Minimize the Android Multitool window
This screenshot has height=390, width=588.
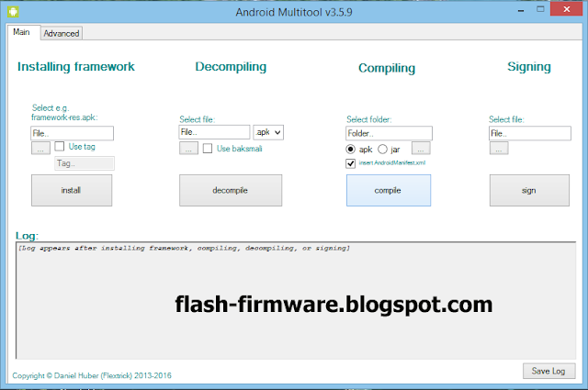click(521, 11)
